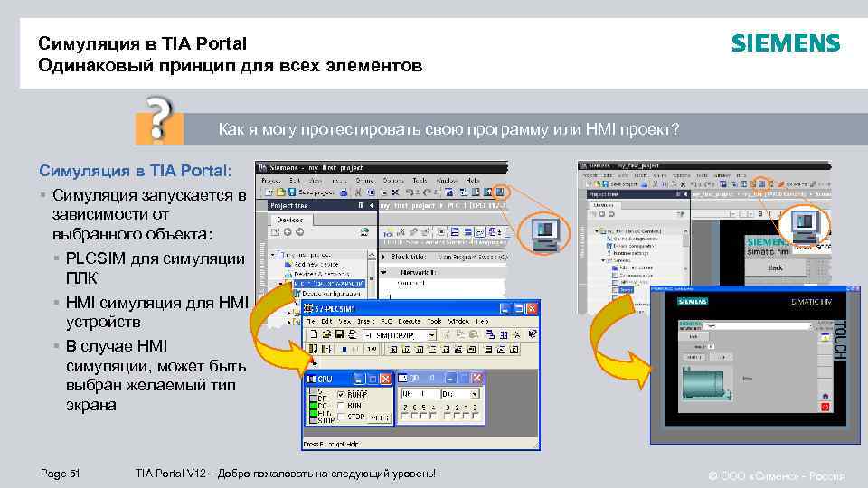Click new document icon in S7-PLCSIM toolbar
Image resolution: width=868 pixels, height=488 pixels.
pos(314,334)
